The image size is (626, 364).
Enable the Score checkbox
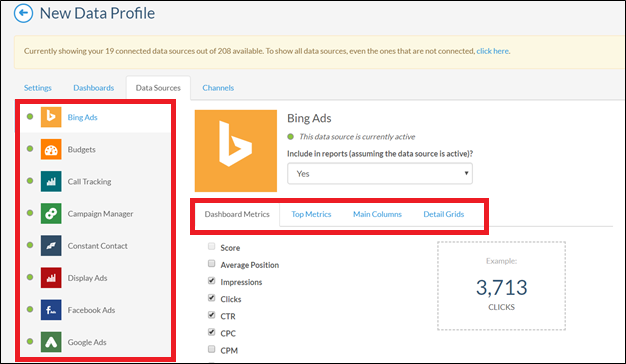tap(212, 246)
